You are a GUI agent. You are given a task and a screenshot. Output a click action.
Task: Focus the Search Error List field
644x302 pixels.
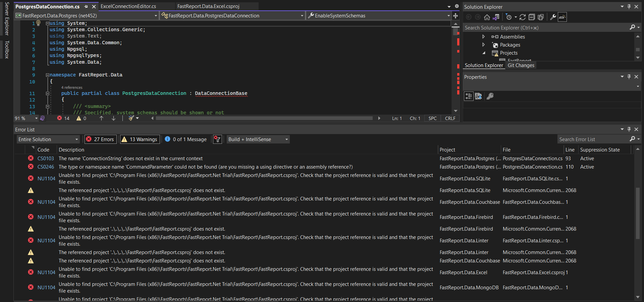[594, 139]
